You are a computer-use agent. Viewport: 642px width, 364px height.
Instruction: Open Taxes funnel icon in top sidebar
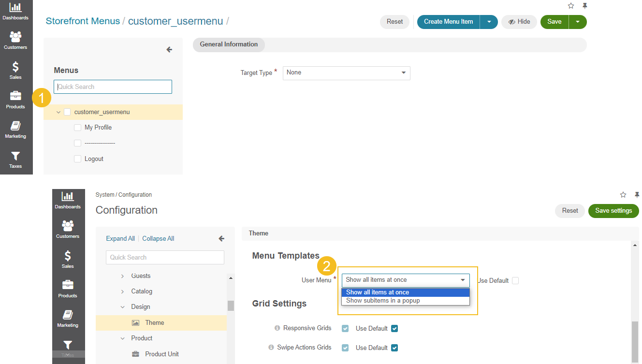[x=15, y=159]
